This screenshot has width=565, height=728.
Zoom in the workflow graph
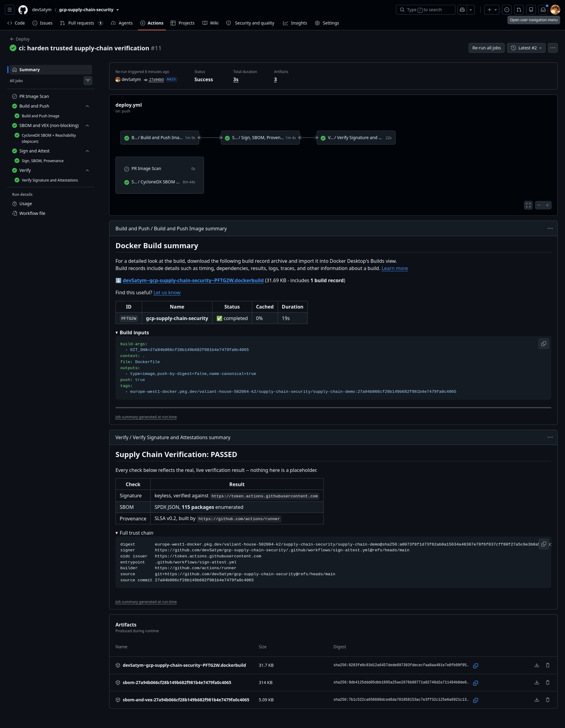click(547, 205)
